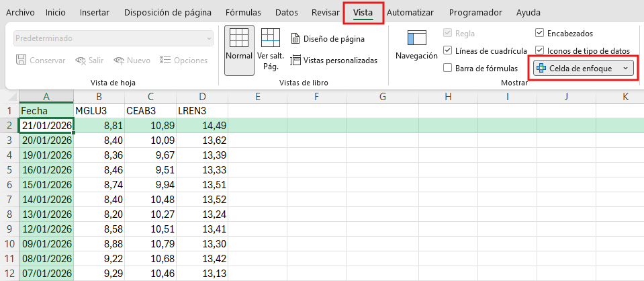This screenshot has height=281, width=644.
Task: Go to the Fórmulas tab
Action: click(x=243, y=12)
